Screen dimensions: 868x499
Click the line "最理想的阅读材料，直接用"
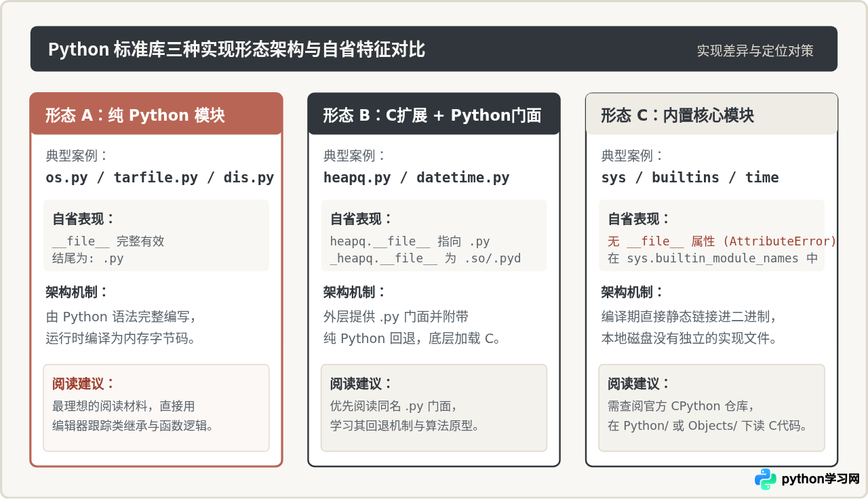coord(123,406)
